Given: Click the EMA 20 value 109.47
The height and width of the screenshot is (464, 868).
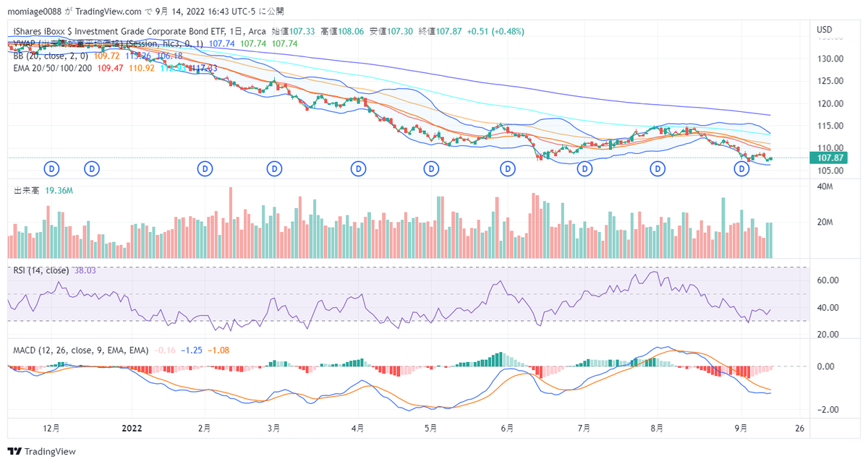Looking at the screenshot, I should (110, 68).
